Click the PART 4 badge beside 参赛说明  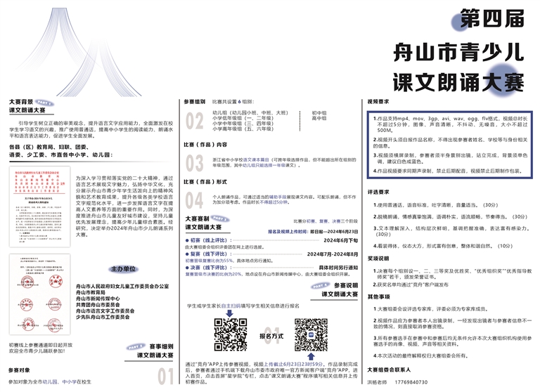(x=321, y=286)
